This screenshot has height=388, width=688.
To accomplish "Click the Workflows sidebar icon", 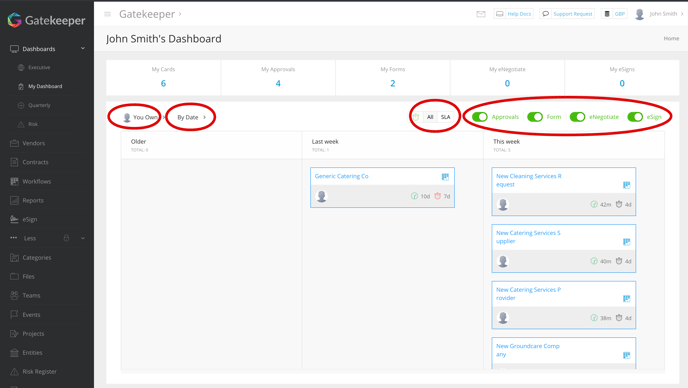I will click(14, 181).
